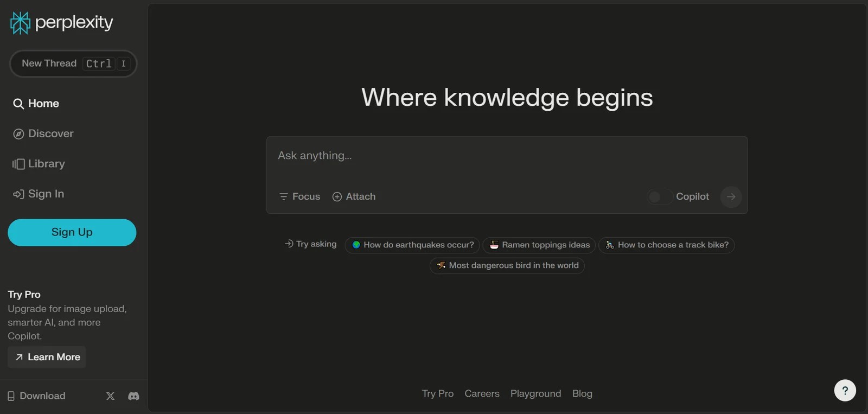Open the Library section

39,164
